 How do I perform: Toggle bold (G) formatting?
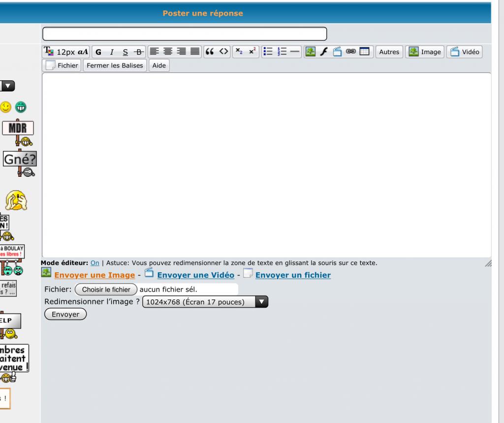tap(98, 52)
